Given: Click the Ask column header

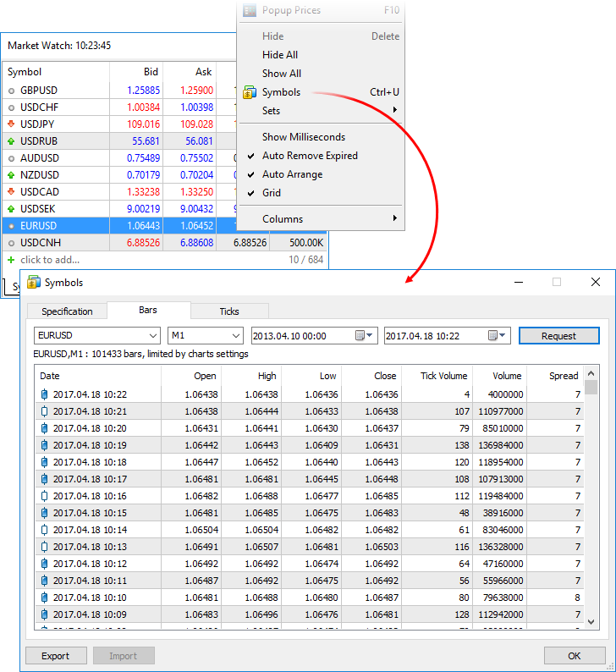Looking at the screenshot, I should point(190,72).
